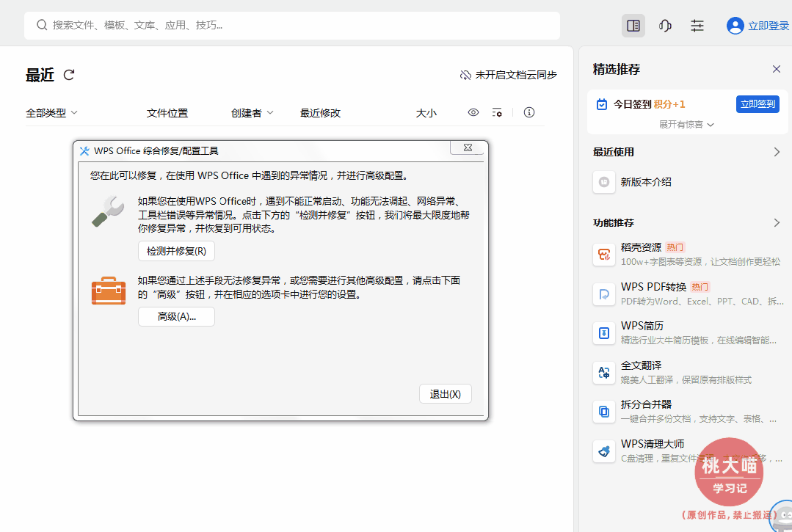Viewport: 792px width, 532px height.
Task: Click 检测并修复(R) button
Action: [x=176, y=252]
